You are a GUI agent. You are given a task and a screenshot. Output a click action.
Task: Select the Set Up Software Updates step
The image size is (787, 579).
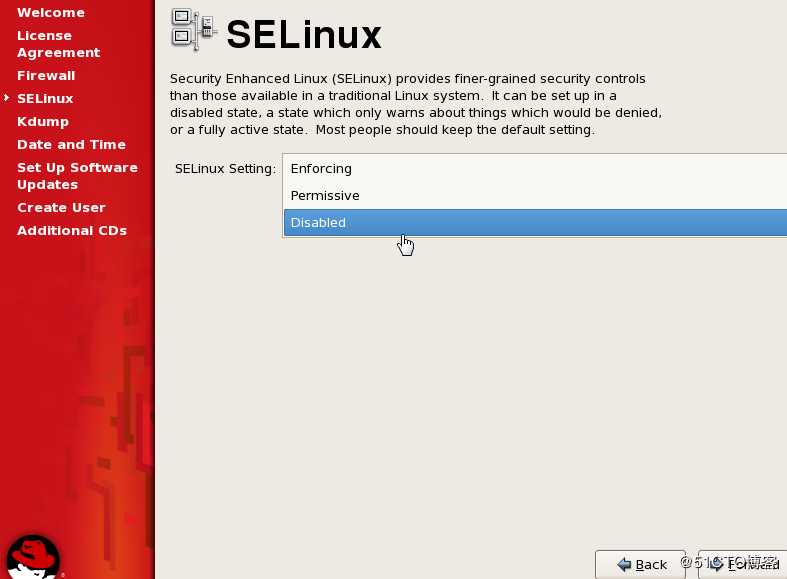(77, 176)
